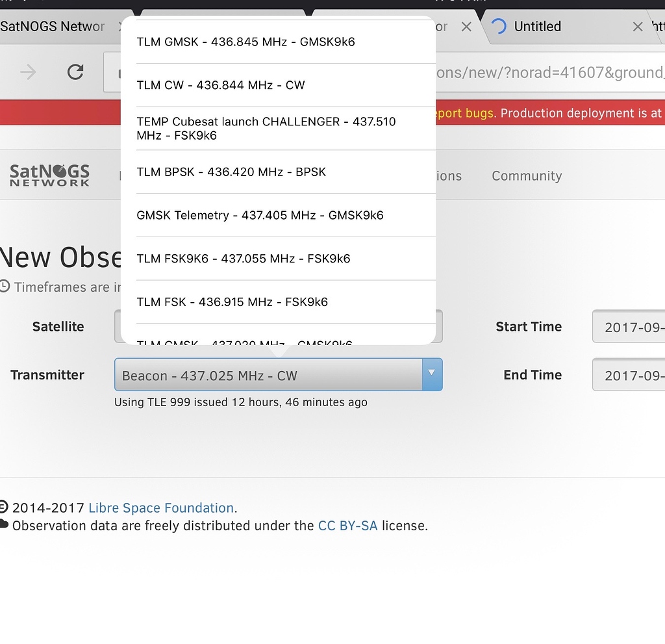Reload the current page
Image resolution: width=665 pixels, height=644 pixels.
pos(75,72)
